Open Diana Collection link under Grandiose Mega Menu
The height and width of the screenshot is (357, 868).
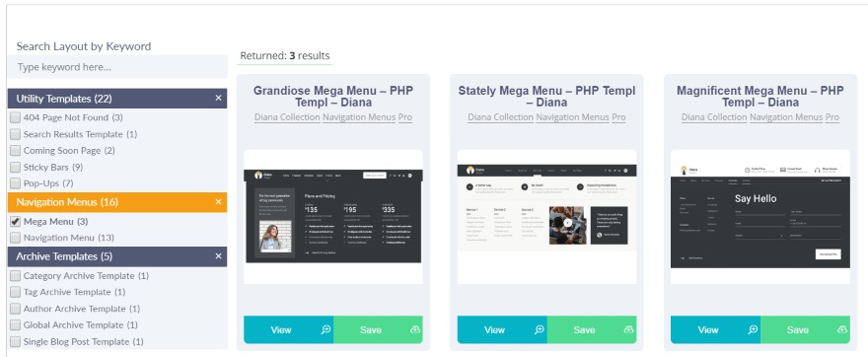pos(287,117)
